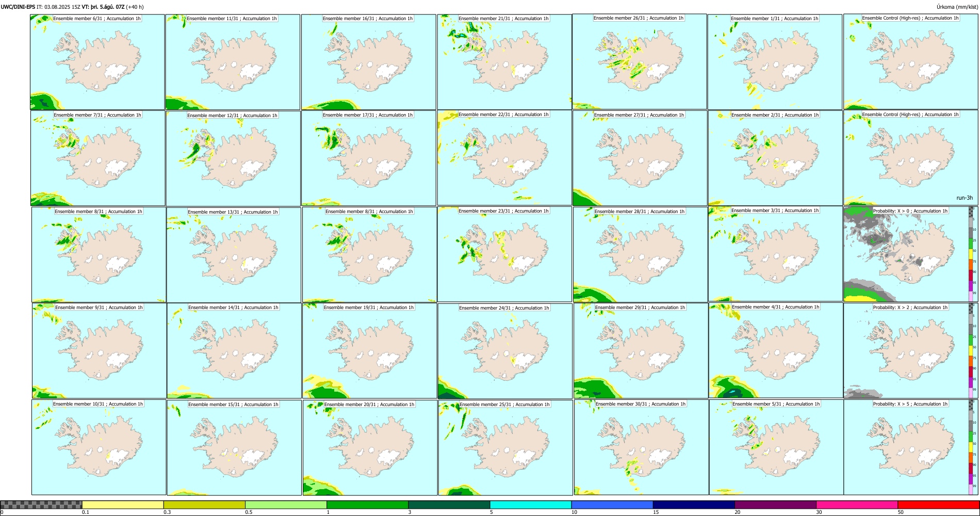Open the Ensemble member 29/31 map
This screenshot has height=516, width=980.
(641, 351)
